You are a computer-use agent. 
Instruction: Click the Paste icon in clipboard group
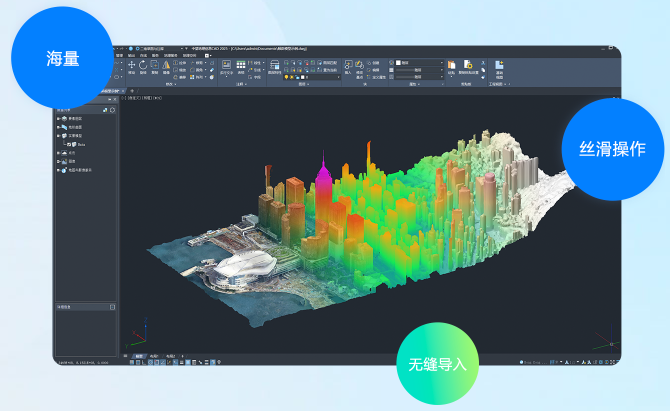click(451, 66)
